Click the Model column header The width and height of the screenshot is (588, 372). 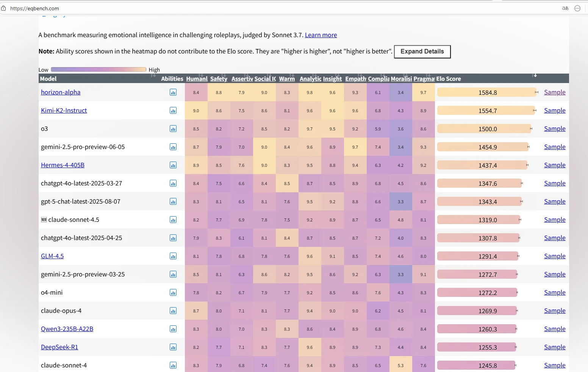tap(48, 79)
